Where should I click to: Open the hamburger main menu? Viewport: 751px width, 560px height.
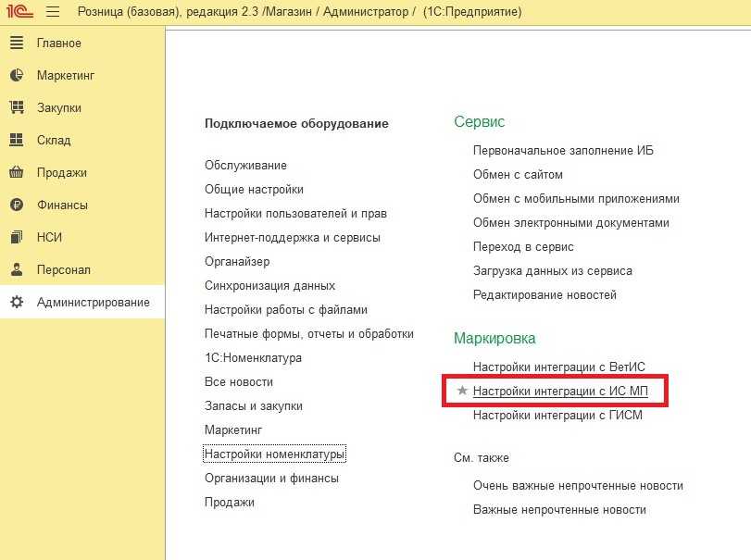53,12
